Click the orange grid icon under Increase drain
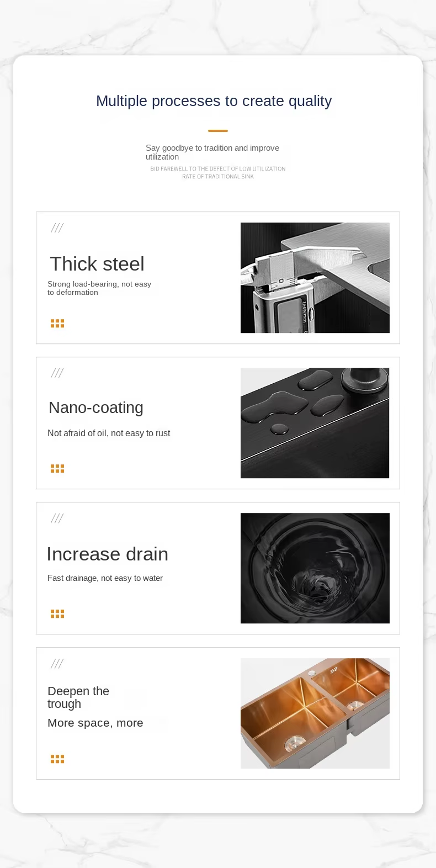The image size is (436, 868). pos(57,614)
